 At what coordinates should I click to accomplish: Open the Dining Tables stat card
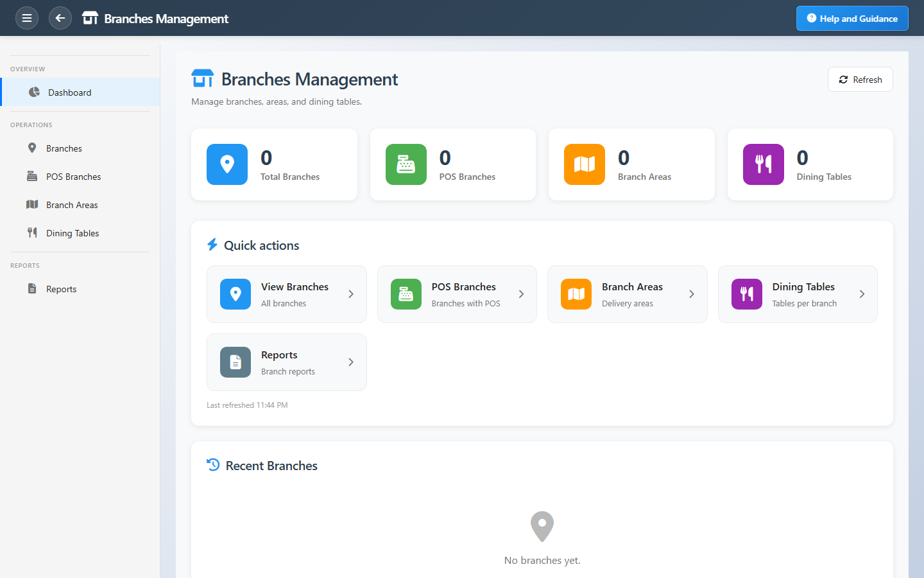810,164
